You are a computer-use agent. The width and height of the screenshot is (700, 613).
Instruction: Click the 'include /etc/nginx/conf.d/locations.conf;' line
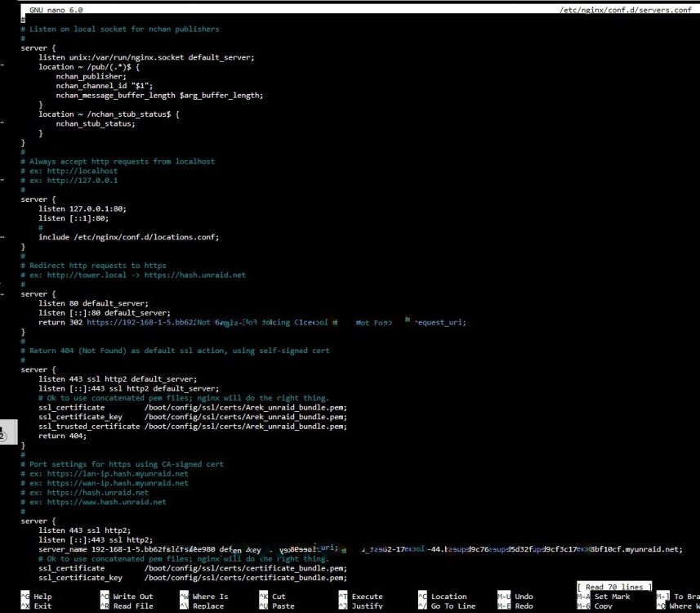(128, 237)
